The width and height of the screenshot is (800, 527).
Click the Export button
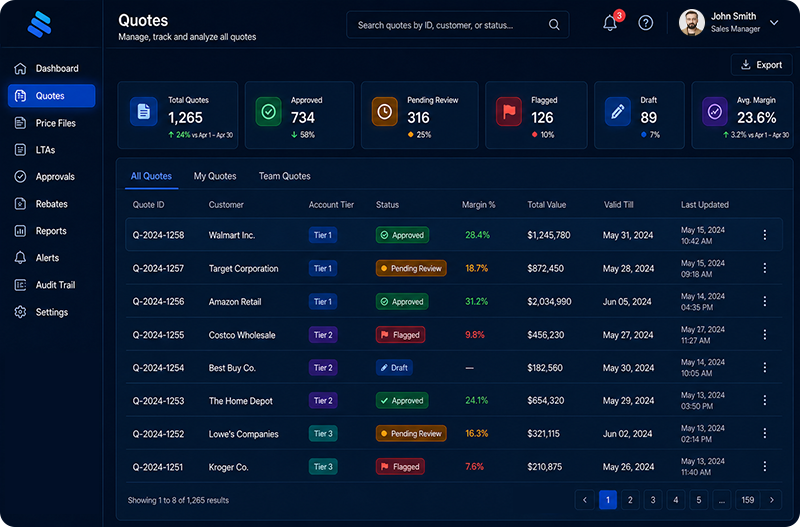tap(761, 65)
